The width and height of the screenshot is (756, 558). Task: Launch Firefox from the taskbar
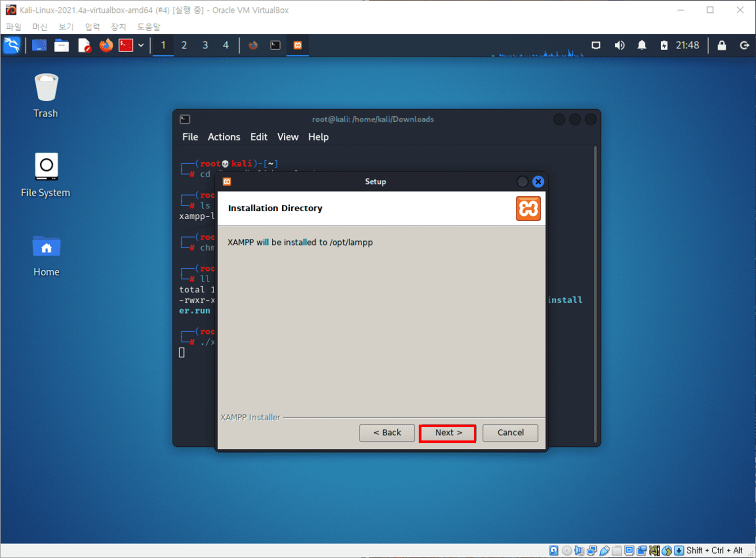106,45
